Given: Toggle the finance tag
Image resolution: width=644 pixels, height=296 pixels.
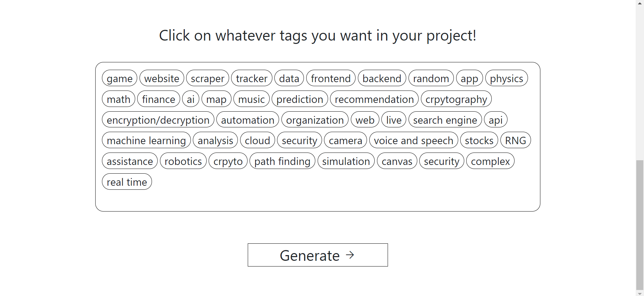Looking at the screenshot, I should [158, 99].
